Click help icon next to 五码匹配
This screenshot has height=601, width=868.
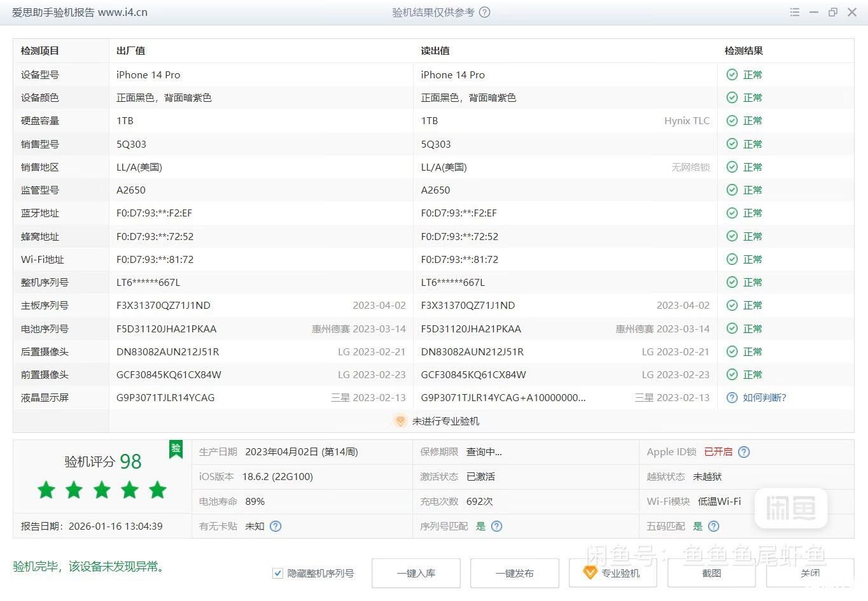click(714, 527)
